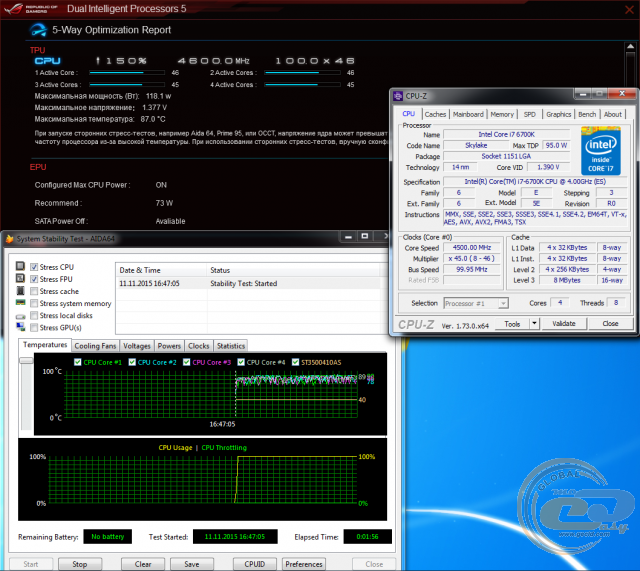Toggle CPU Core #3 graph checkbox
Image resolution: width=640 pixels, height=571 pixels.
[187, 362]
